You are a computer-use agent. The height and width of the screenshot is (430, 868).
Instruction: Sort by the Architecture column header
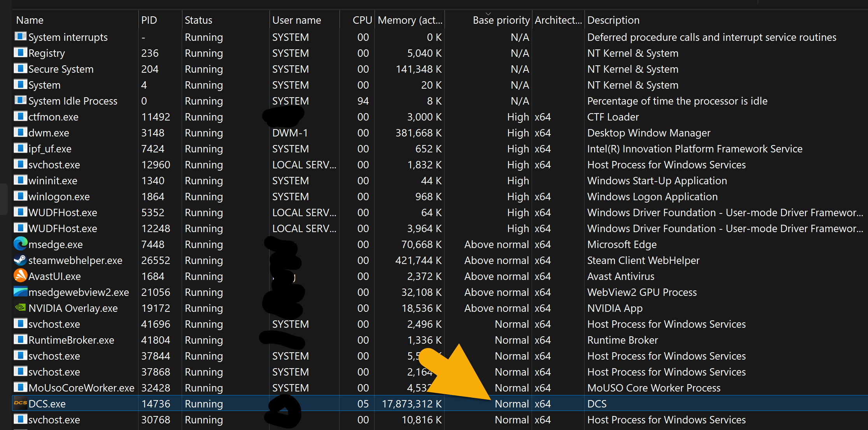(x=558, y=20)
